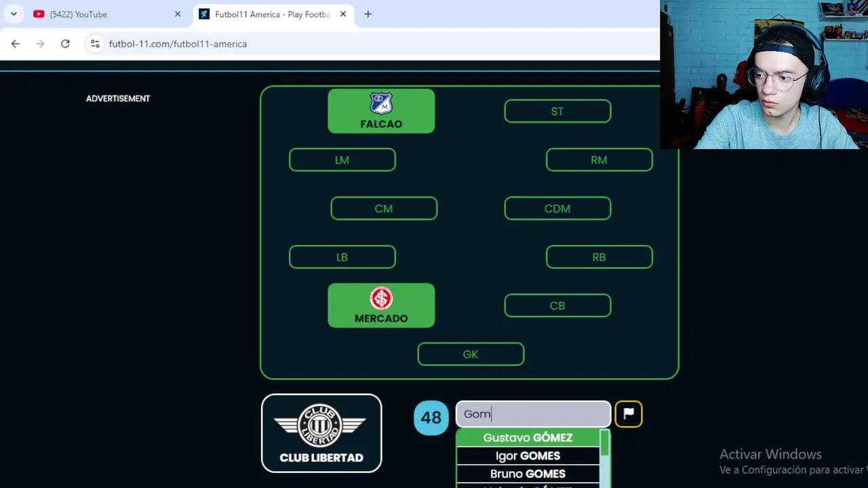
Task: Open a new browser tab
Action: pos(368,14)
